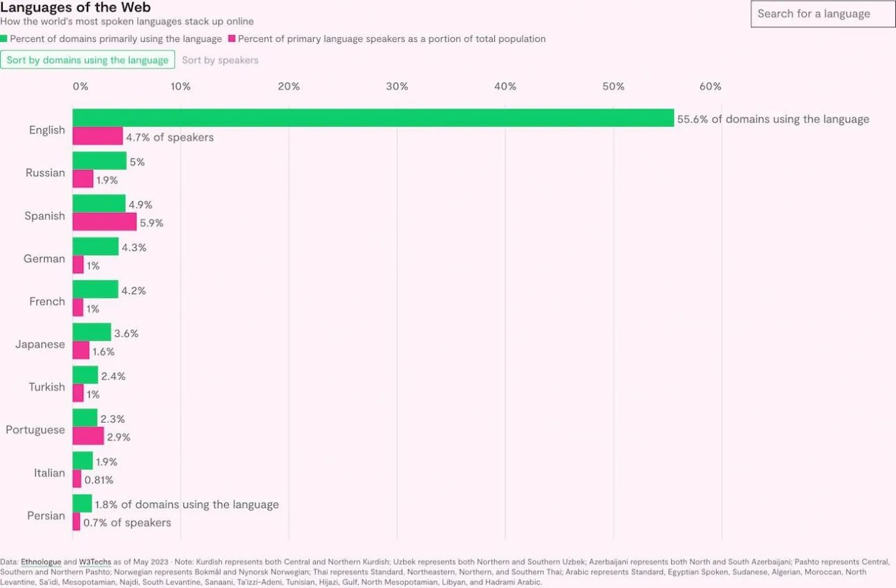Click the Search for a language field

822,14
